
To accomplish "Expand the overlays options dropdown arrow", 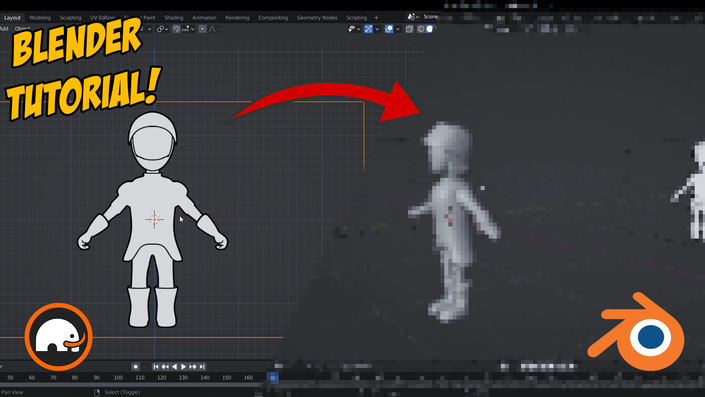I will (397, 29).
